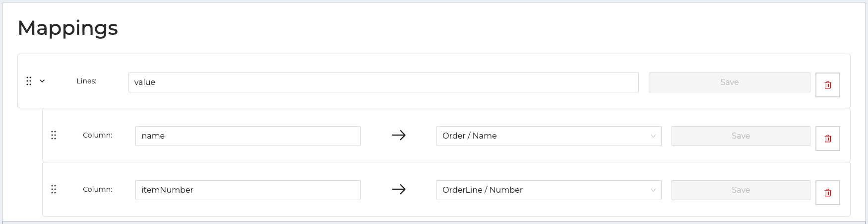Focus the Lines input containing value
The image size is (868, 224).
click(x=383, y=82)
